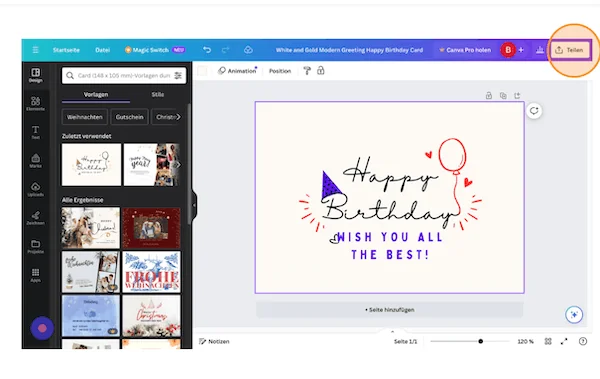Open search filter options icon
This screenshot has height=379, width=600.
point(178,75)
